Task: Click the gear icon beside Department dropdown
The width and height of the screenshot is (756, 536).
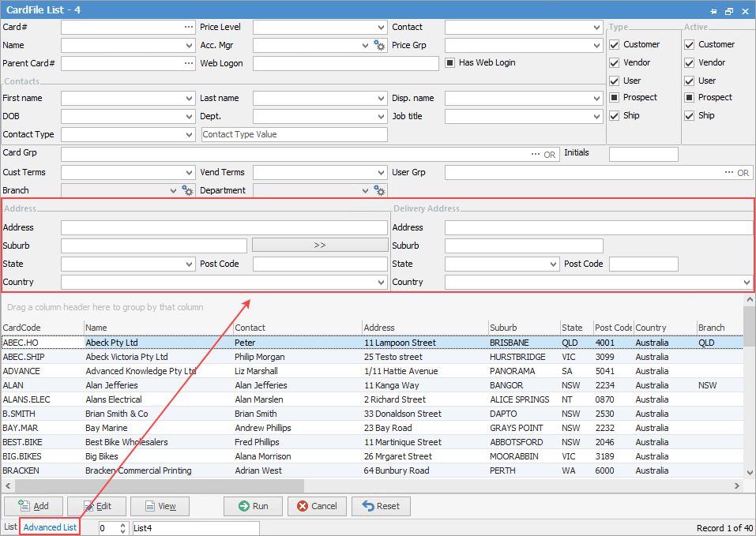Action: pos(379,190)
